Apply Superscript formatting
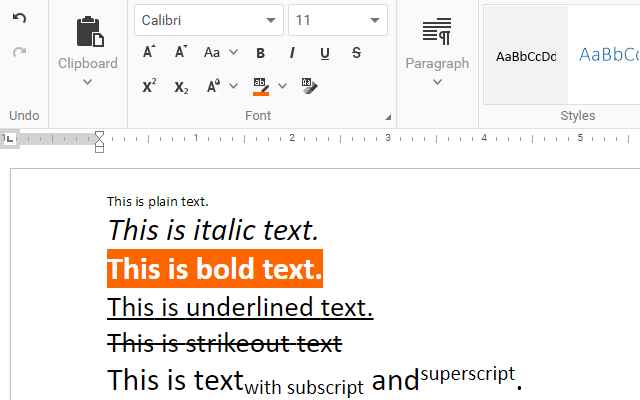Screen dimensions: 640x400 [x=149, y=87]
